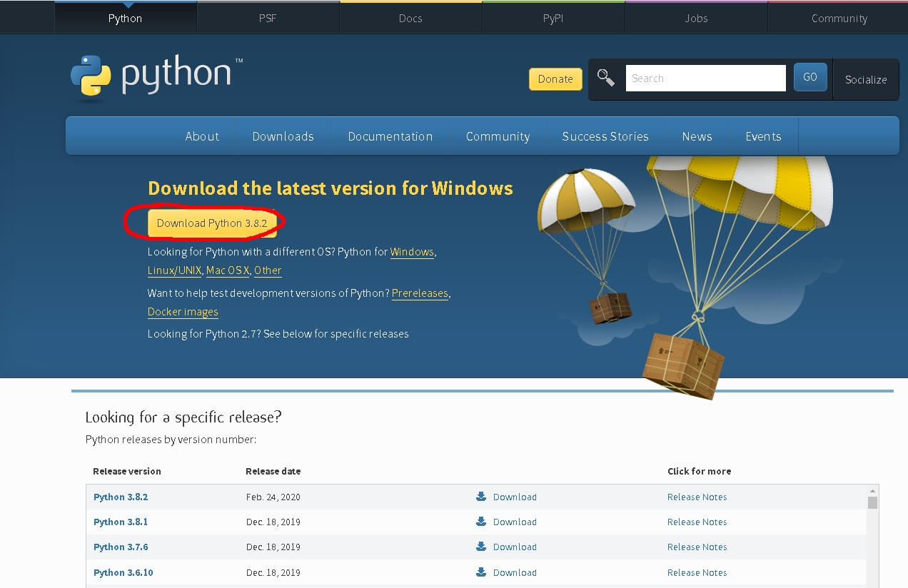Click the download icon in Python 3.7.6 row
The image size is (908, 588).
(481, 547)
